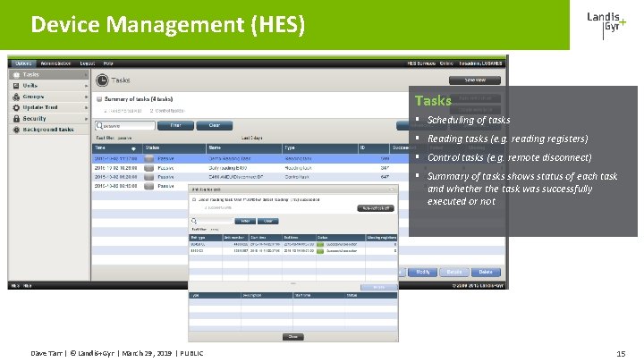Click the Units monitor icon in sidebar
This screenshot has height=362, width=644.
point(16,86)
